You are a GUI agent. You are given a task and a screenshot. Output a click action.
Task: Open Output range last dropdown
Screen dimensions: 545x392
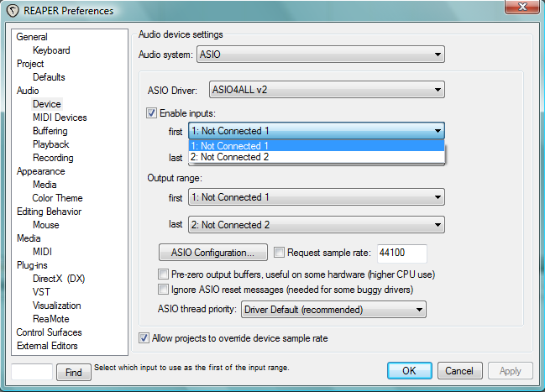point(317,225)
